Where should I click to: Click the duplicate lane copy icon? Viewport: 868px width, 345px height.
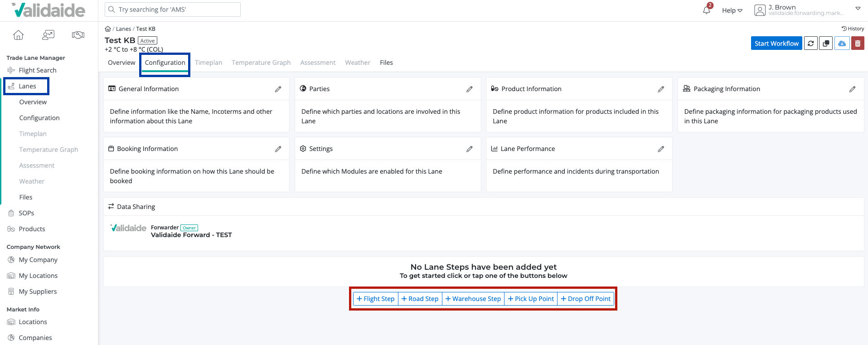point(826,44)
